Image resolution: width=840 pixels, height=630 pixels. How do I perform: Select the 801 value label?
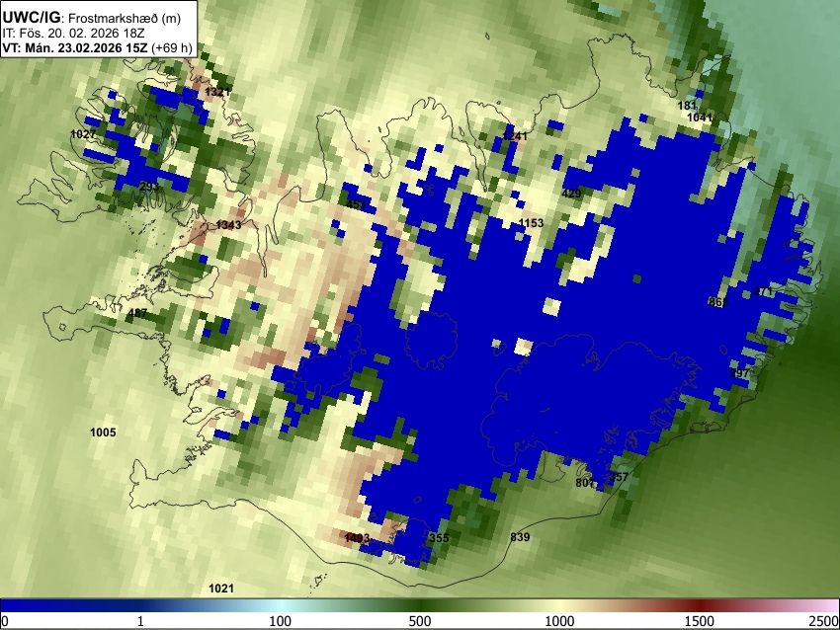coord(585,483)
